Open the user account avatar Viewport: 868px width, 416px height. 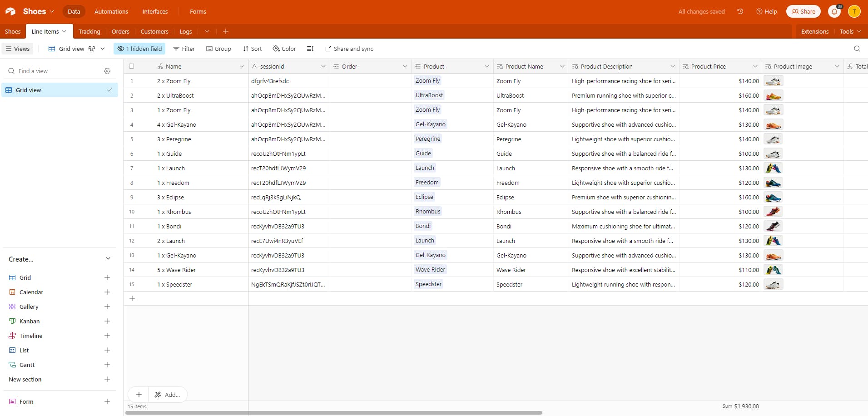tap(854, 11)
